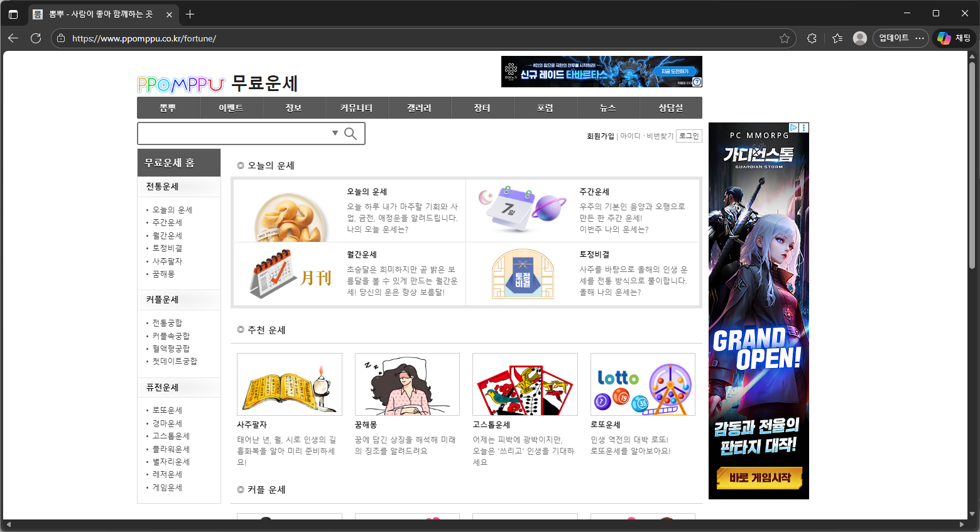This screenshot has width=980, height=532.
Task: Reload page with refresh icon
Action: (x=36, y=38)
